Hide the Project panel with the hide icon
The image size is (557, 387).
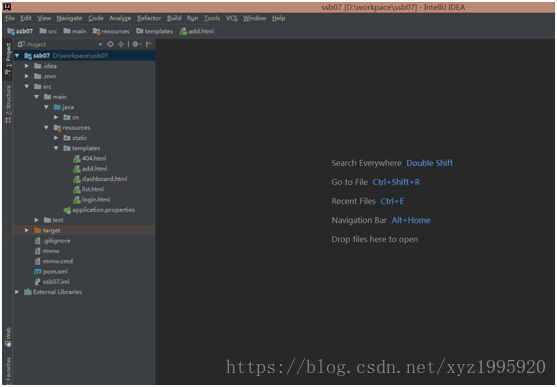click(x=149, y=44)
